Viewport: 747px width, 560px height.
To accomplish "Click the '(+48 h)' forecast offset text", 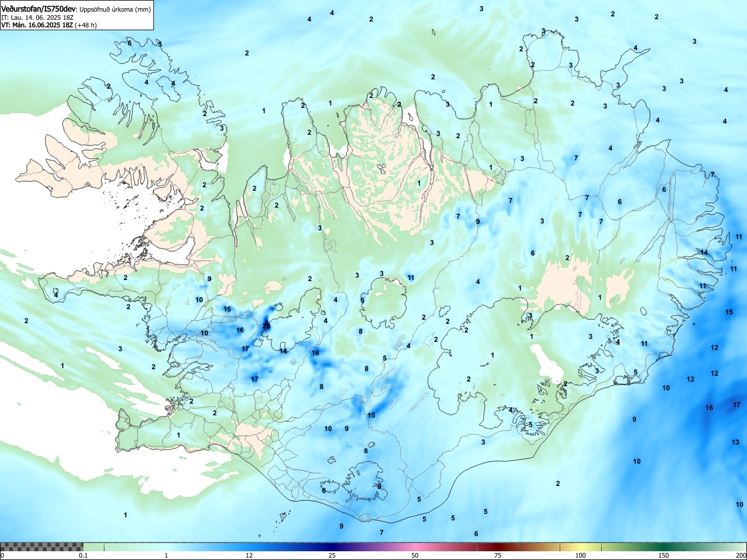I will (x=86, y=25).
